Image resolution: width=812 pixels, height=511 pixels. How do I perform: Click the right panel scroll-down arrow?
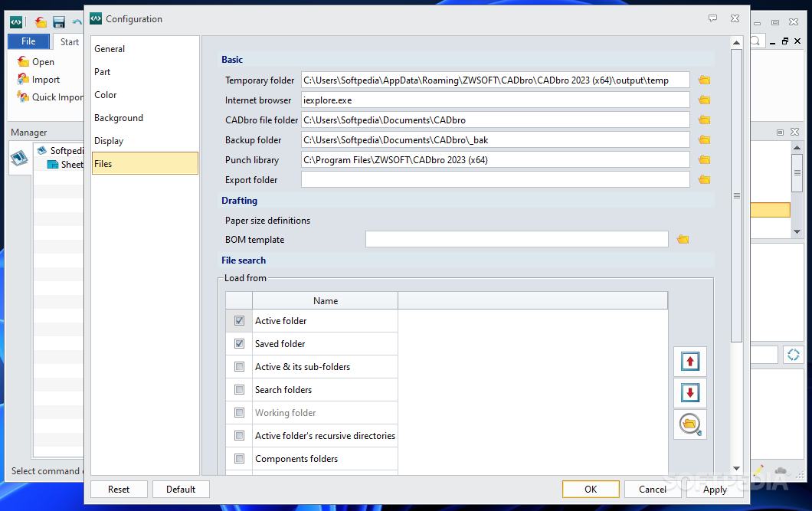pyautogui.click(x=797, y=232)
